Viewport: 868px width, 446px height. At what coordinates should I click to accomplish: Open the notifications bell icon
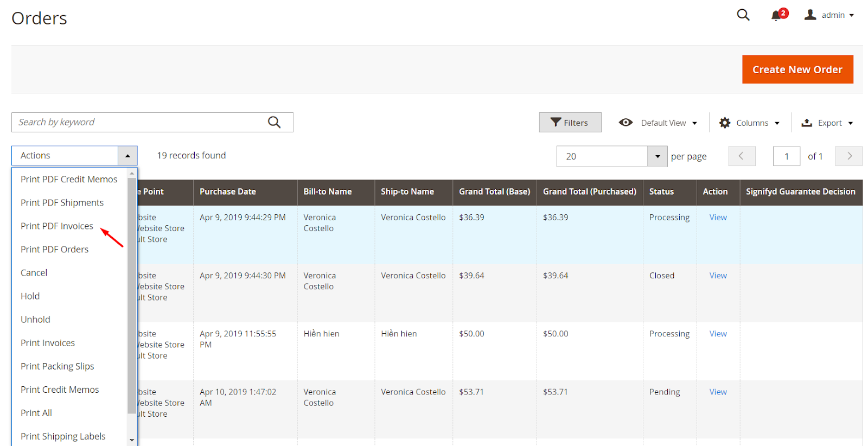point(776,15)
